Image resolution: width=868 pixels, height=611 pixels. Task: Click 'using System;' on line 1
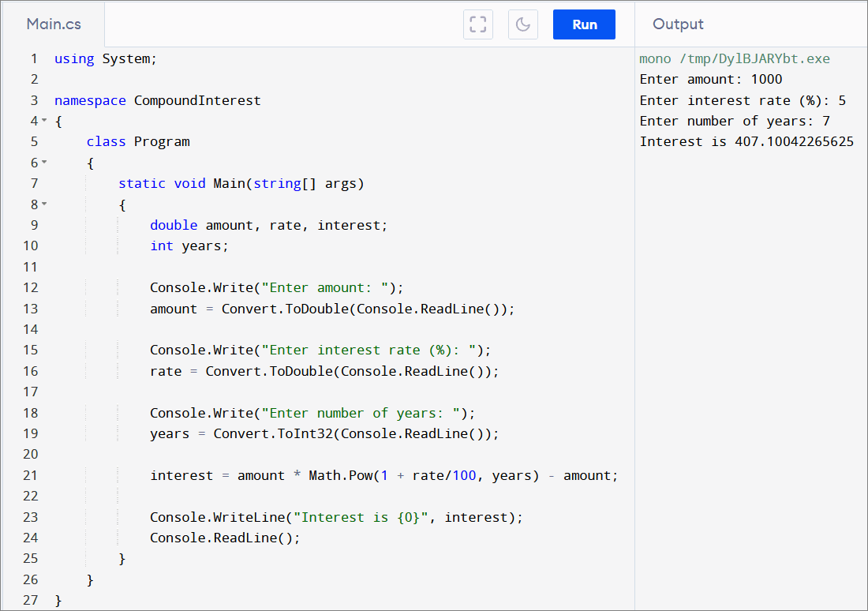(106, 58)
